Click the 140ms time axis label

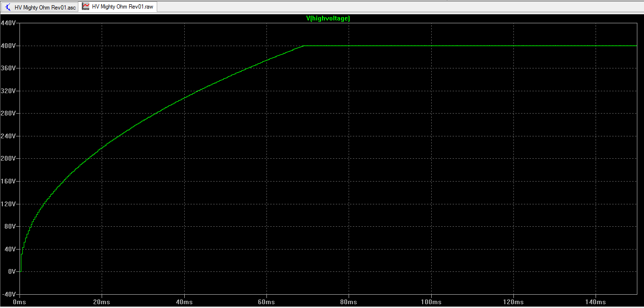596,302
